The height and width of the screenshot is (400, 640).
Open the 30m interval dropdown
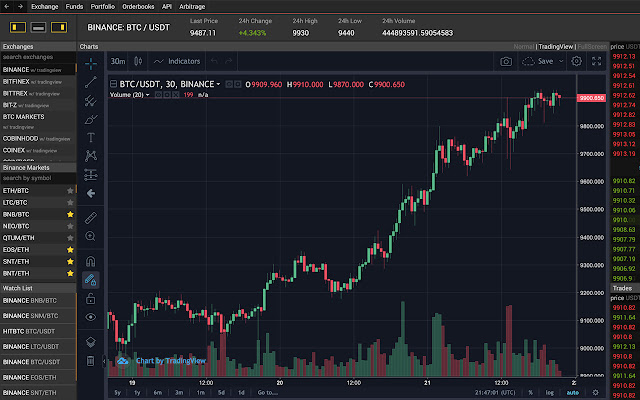coord(119,61)
